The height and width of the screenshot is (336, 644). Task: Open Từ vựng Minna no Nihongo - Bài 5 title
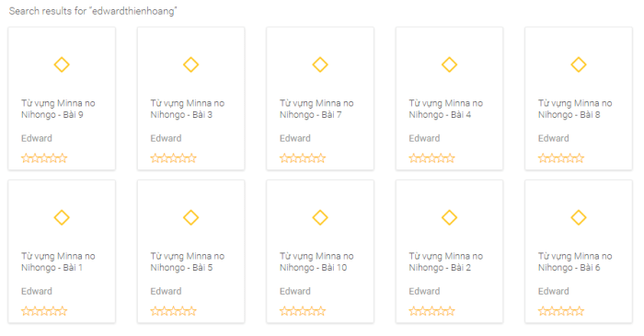tap(188, 261)
